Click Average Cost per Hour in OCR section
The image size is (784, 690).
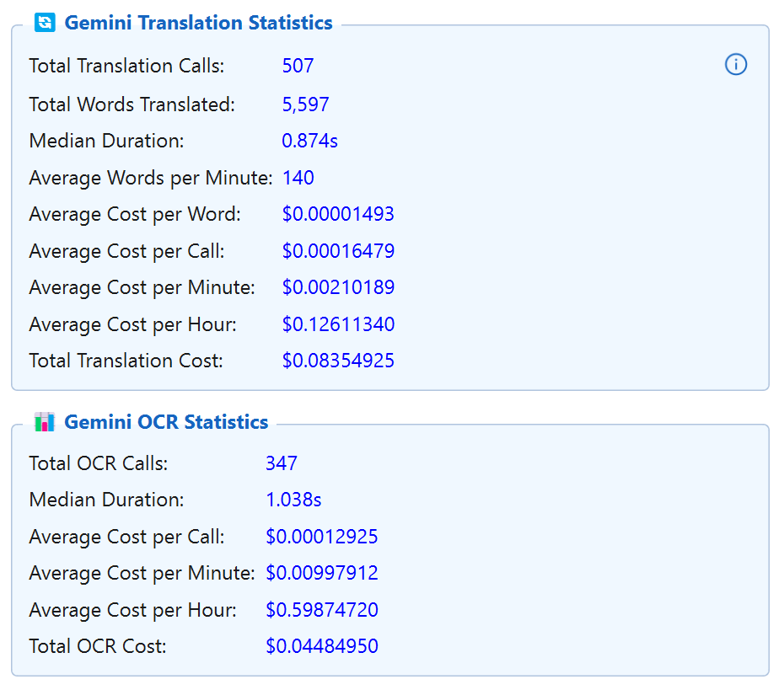point(133,611)
